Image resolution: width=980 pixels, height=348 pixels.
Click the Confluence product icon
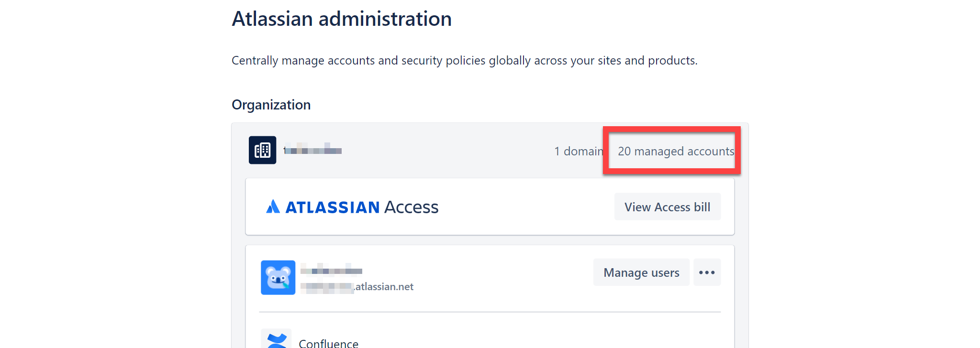click(277, 339)
